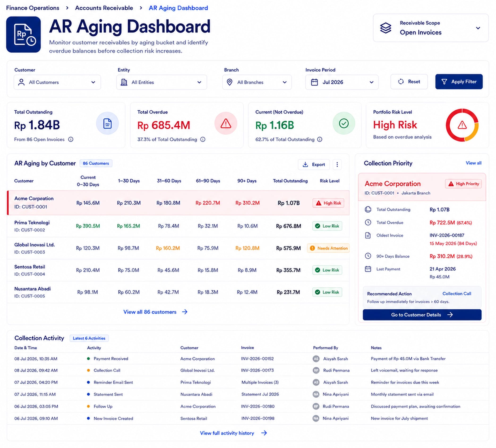The height and width of the screenshot is (448, 496).
Task: Click View full activity history link
Action: (x=234, y=433)
